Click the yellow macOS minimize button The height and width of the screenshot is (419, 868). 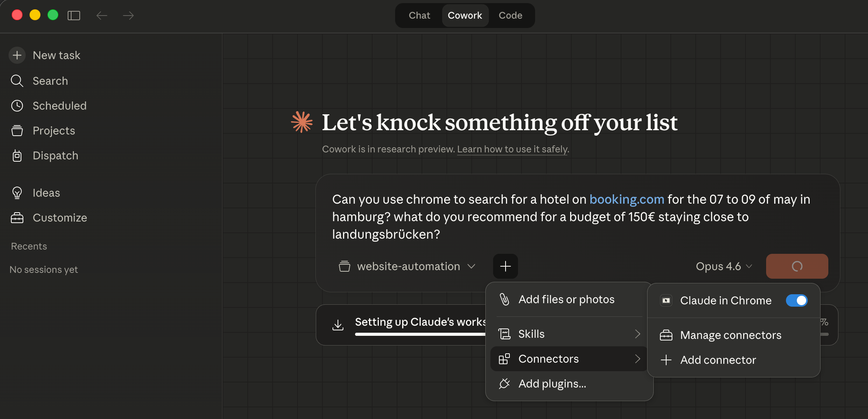point(35,15)
